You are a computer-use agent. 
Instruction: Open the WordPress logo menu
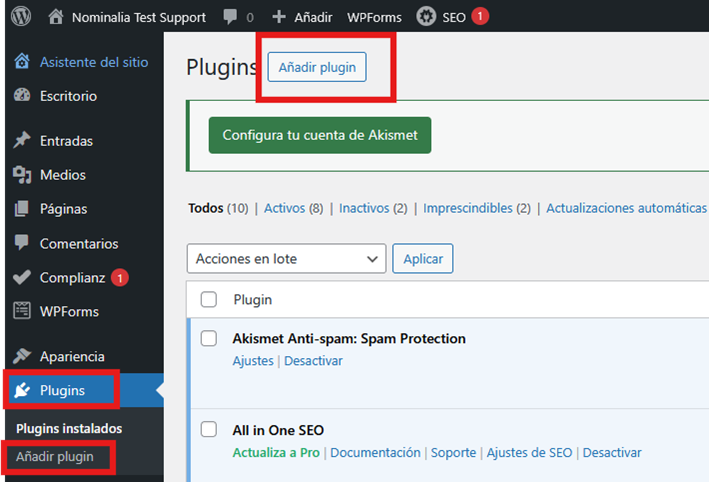point(21,16)
